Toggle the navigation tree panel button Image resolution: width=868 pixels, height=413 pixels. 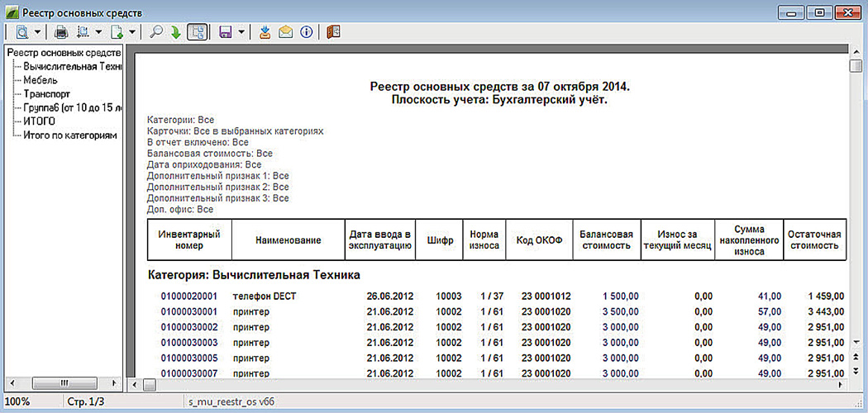click(198, 32)
